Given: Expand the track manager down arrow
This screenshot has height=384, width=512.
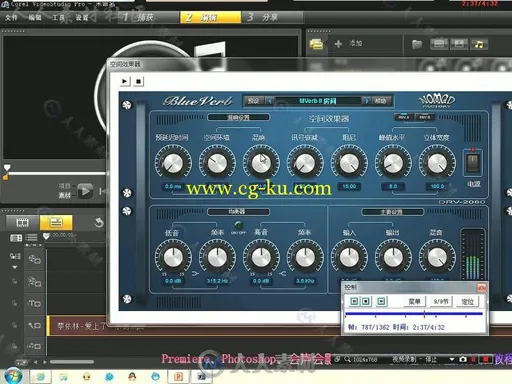Looking at the screenshot, I should (x=15, y=267).
